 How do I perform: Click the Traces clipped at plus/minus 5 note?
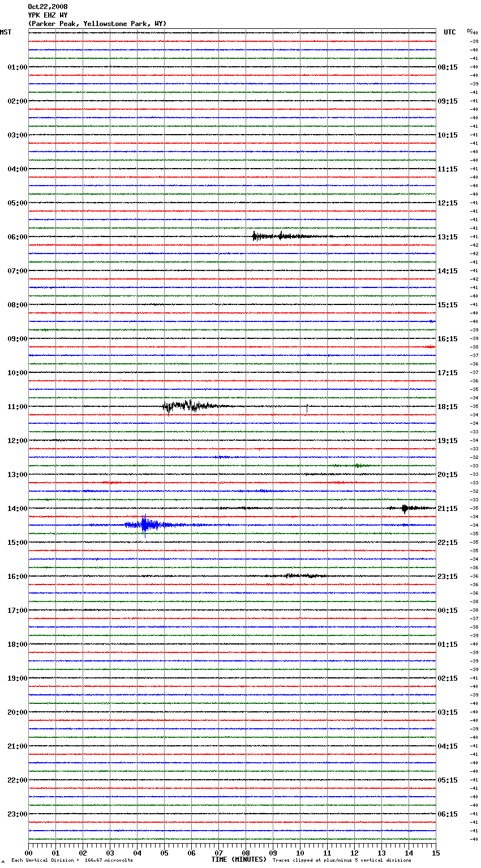[342, 861]
